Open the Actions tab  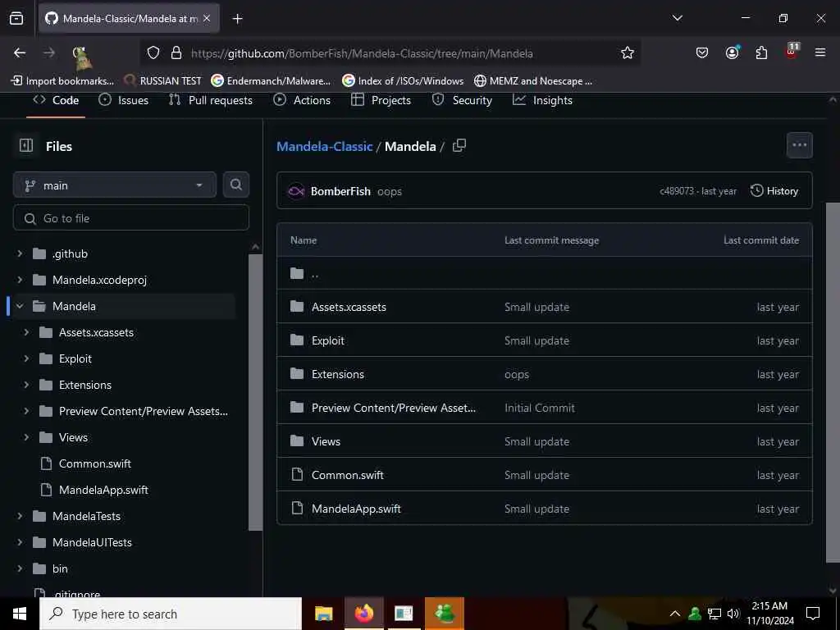[x=302, y=100]
